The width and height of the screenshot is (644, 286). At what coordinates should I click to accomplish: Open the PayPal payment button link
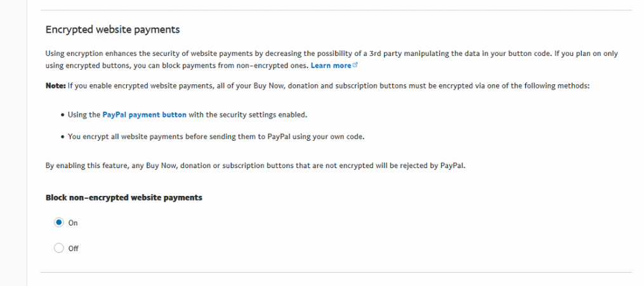[144, 115]
